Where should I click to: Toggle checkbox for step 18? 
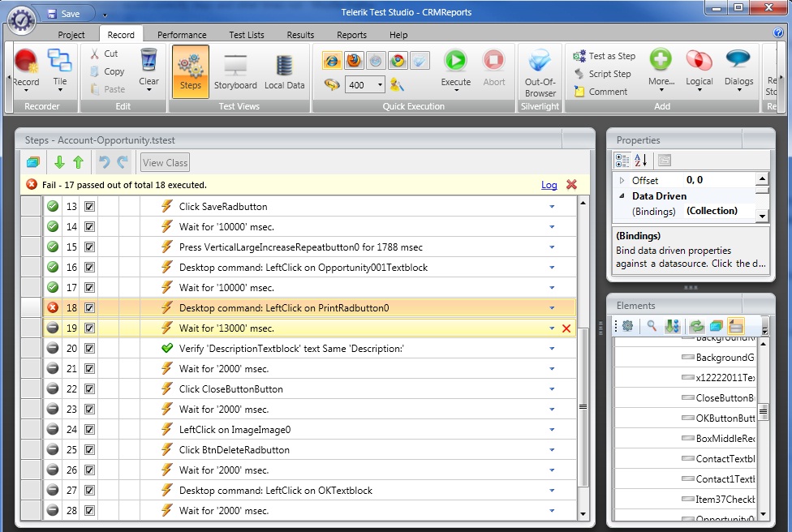point(89,307)
